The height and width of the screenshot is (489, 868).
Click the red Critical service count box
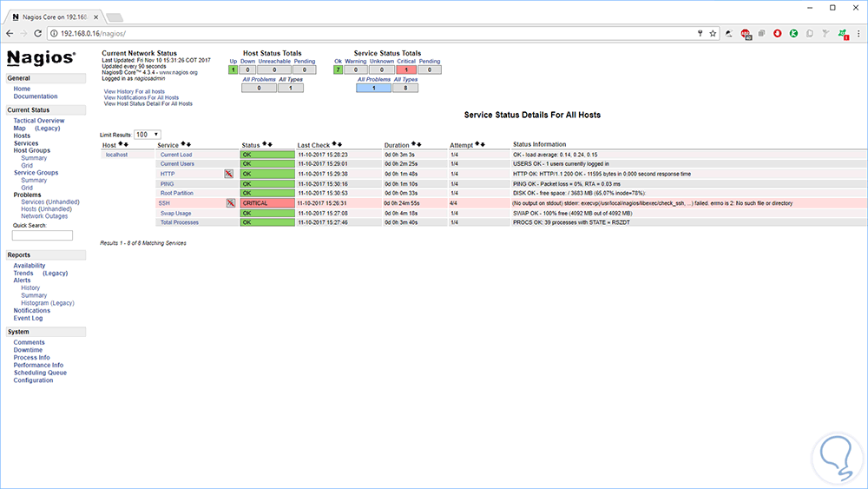click(406, 69)
